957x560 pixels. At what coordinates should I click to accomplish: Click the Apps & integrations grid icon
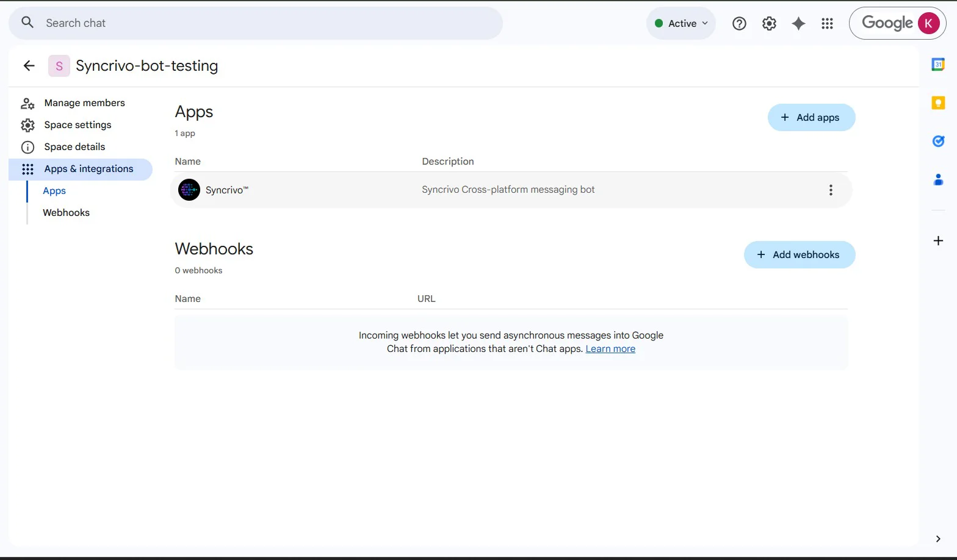click(27, 169)
